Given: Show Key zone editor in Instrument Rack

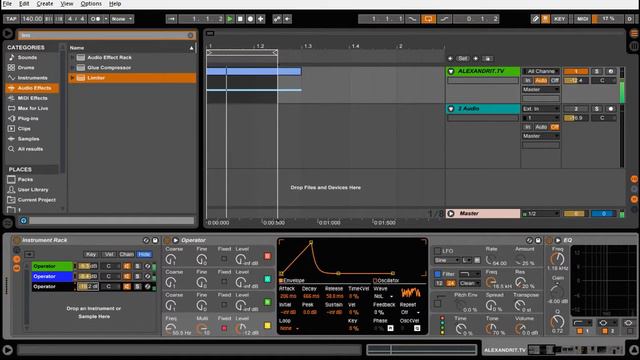Looking at the screenshot, I should (x=91, y=254).
